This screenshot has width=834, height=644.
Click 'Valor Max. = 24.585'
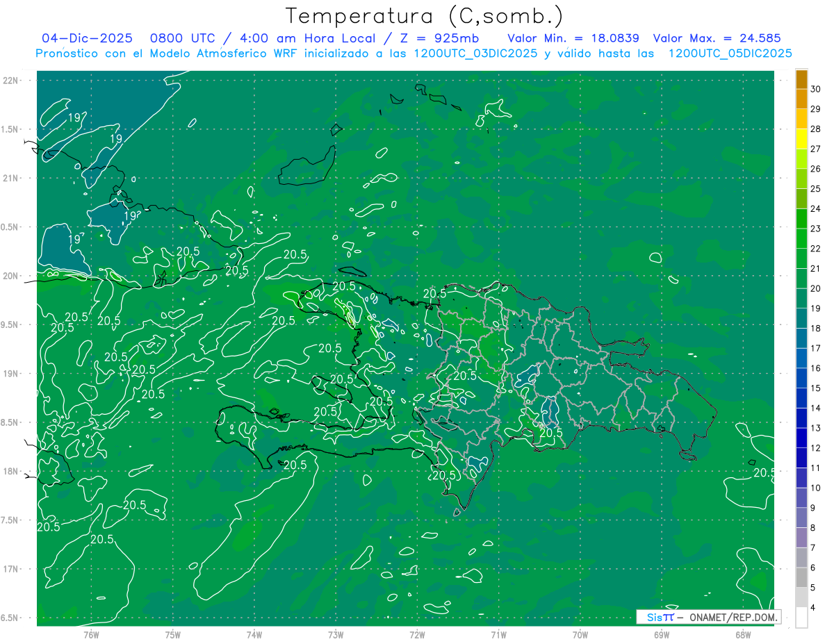(717, 38)
